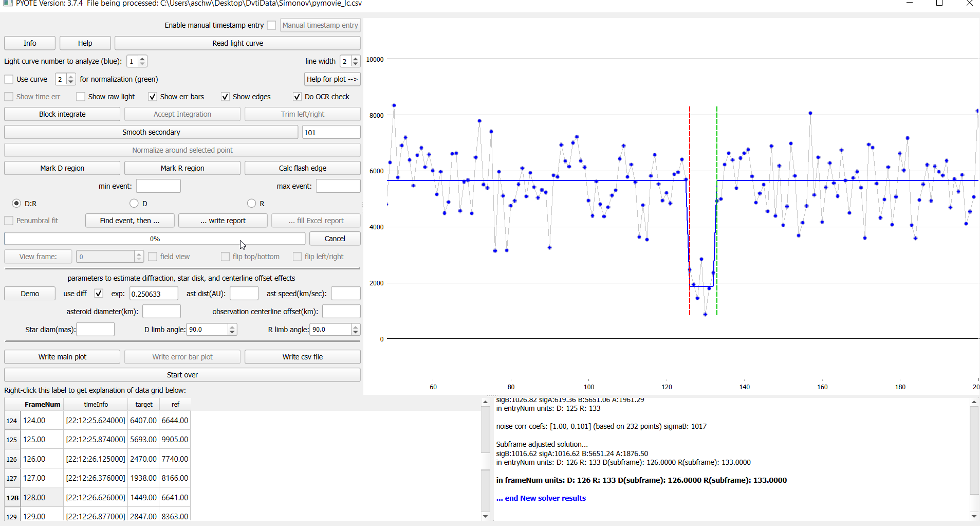Increment the light curve number spinner
Image resolution: width=980 pixels, height=526 pixels.
[143, 59]
